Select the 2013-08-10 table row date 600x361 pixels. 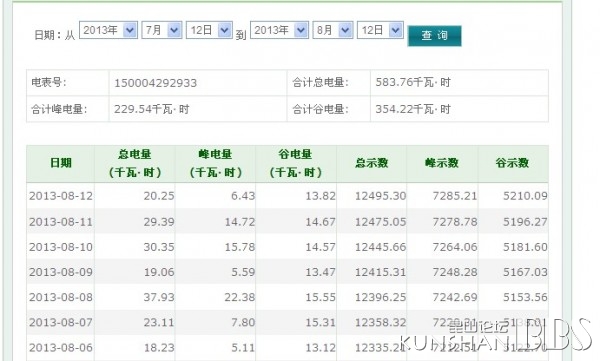pyautogui.click(x=61, y=247)
